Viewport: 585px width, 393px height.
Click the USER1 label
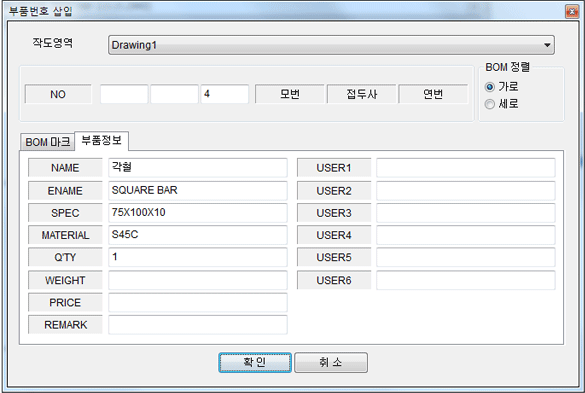334,168
